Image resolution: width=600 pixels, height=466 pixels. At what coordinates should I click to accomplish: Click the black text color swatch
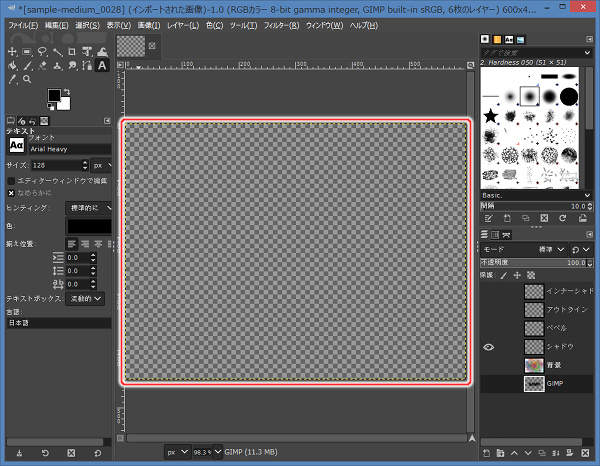click(88, 226)
